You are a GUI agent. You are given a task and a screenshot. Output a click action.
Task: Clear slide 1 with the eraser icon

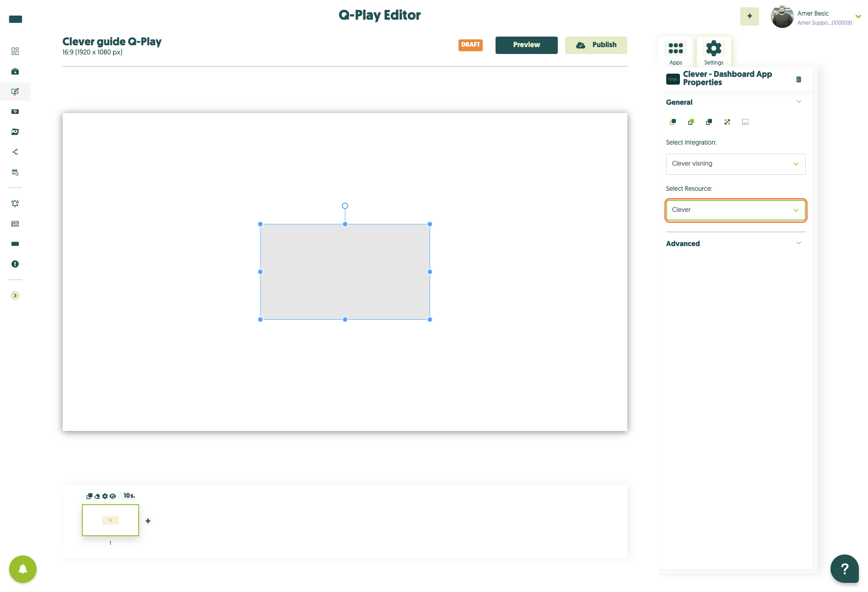click(x=97, y=496)
